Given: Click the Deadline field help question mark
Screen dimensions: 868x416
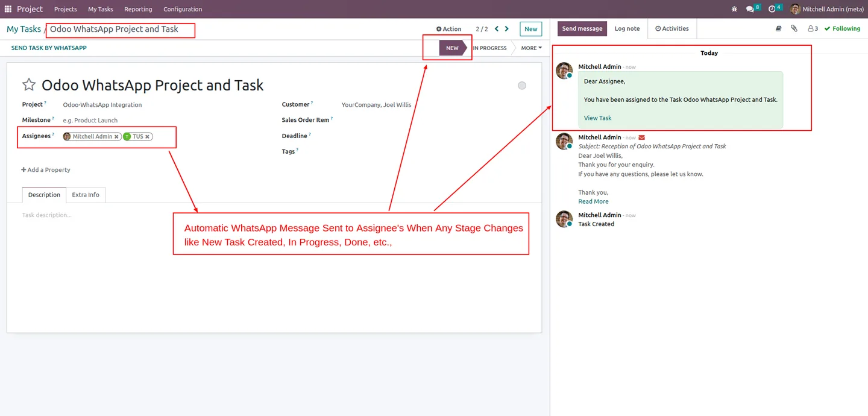Looking at the screenshot, I should click(x=310, y=134).
